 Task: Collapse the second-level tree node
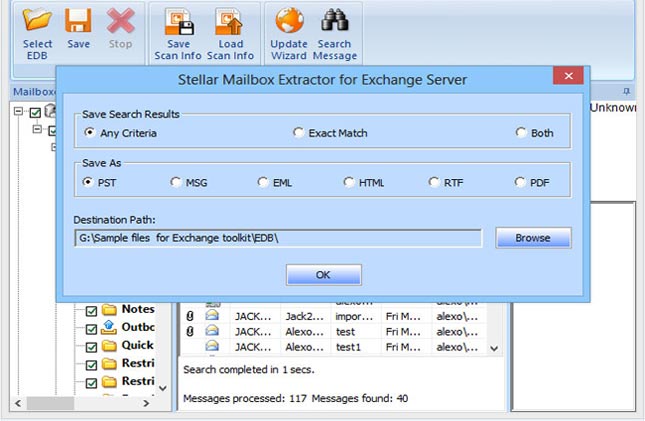[37, 129]
